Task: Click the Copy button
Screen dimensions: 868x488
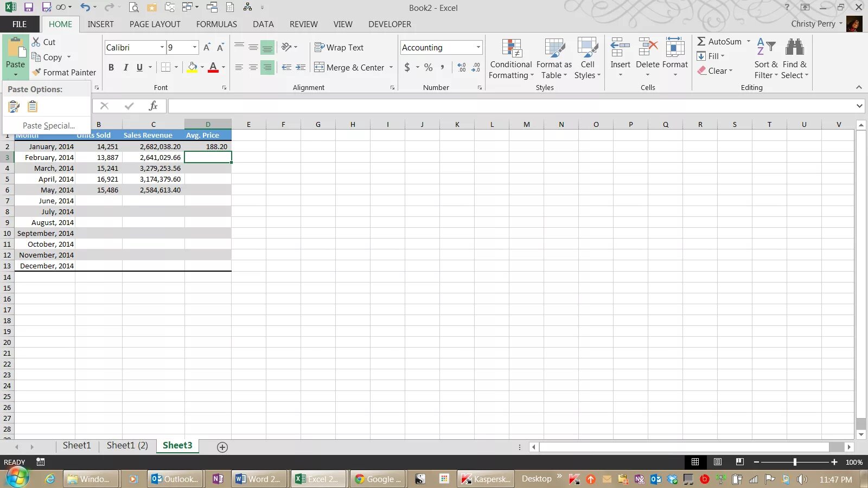Action: click(47, 57)
